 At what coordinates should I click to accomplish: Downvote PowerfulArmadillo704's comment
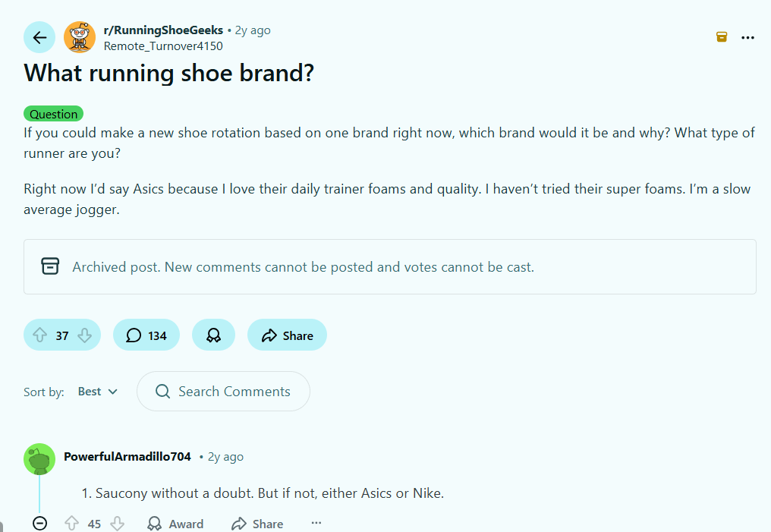click(118, 523)
